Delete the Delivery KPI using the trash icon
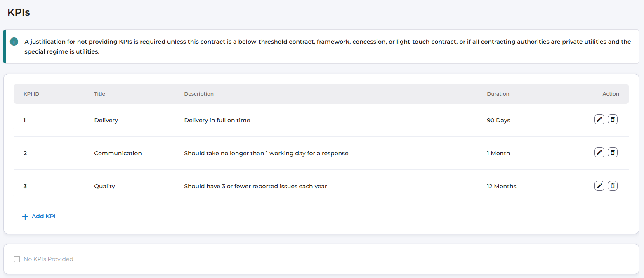Screen dimensions: 644x278 (x=613, y=120)
